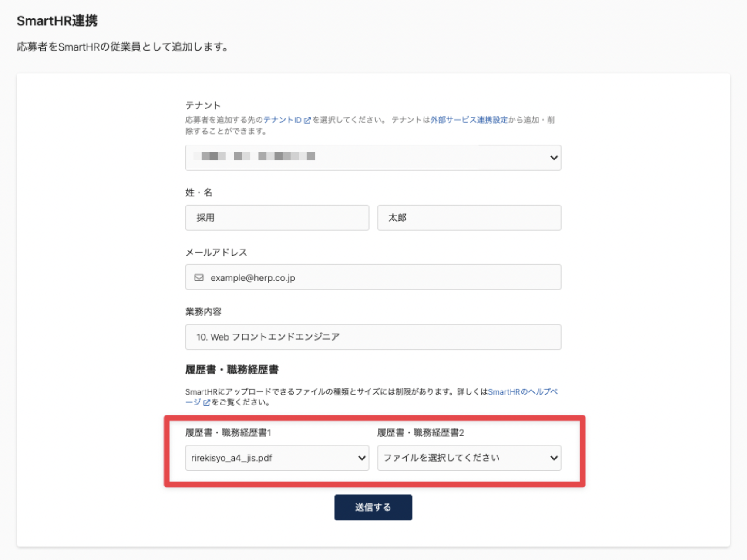Open the 履歴書・職務経歴書1 file dropdown

pos(277,458)
